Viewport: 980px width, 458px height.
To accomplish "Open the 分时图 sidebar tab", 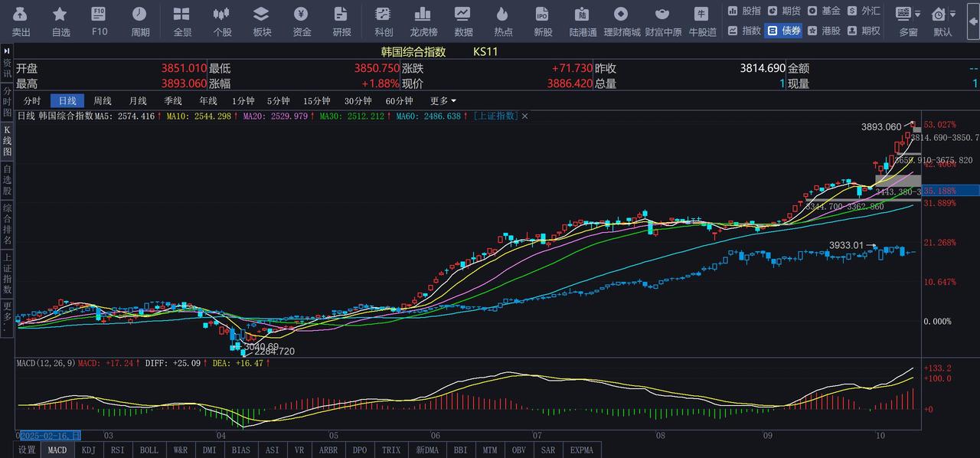I will pyautogui.click(x=7, y=101).
